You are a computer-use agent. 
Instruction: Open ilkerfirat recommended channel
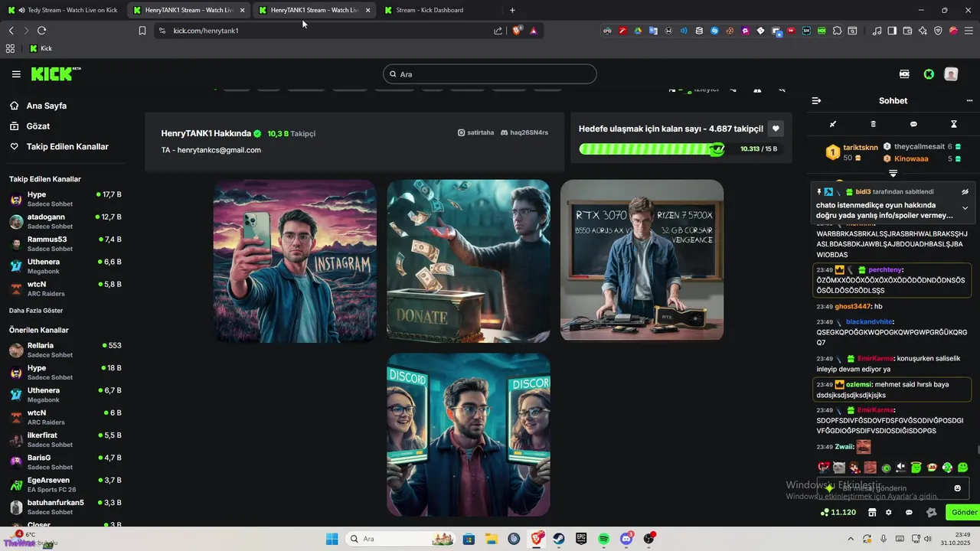65,439
